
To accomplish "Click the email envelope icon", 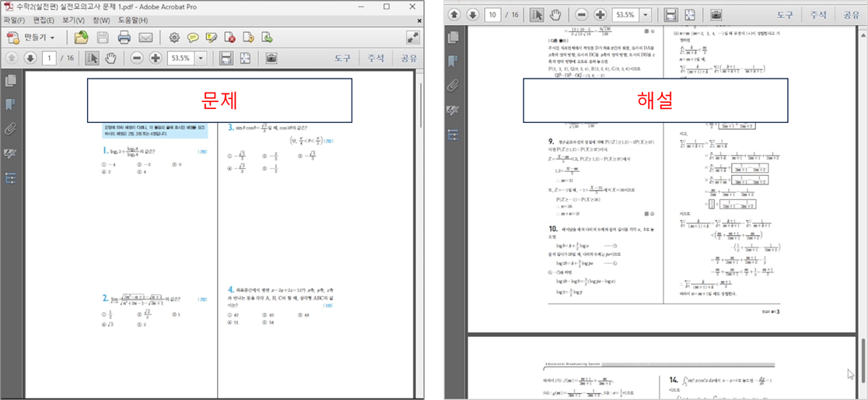I will tap(145, 37).
